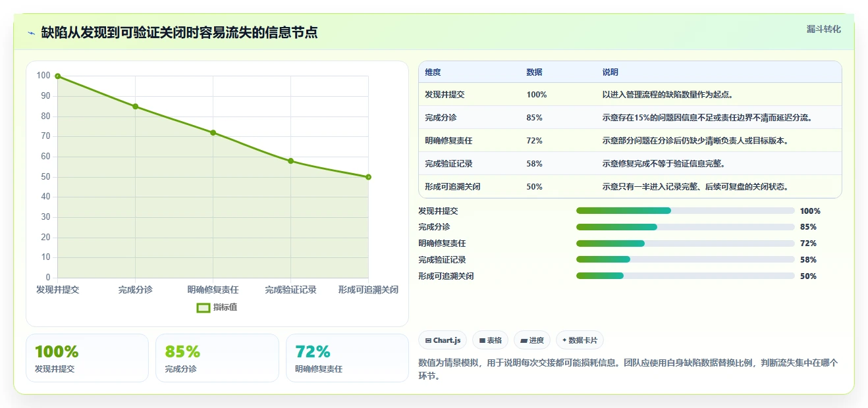This screenshot has height=408, width=868.
Task: Open the 72% 明确修复责任 stat card
Action: (x=347, y=358)
